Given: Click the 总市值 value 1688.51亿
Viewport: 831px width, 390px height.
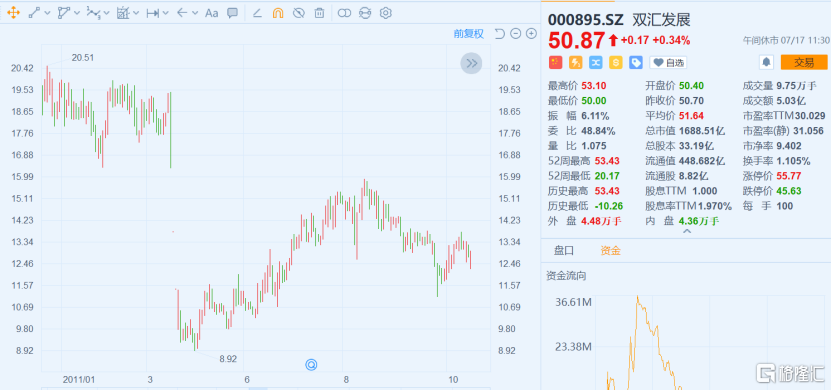Looking at the screenshot, I should [x=702, y=130].
